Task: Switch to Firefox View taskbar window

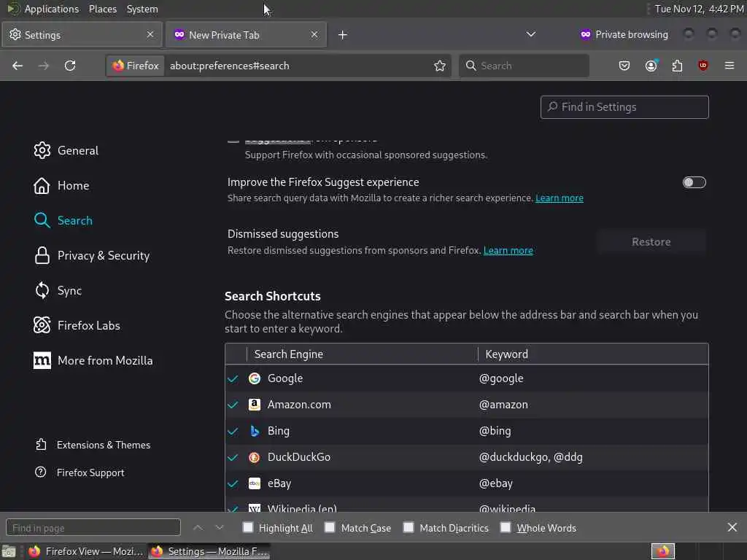Action: pos(86,551)
